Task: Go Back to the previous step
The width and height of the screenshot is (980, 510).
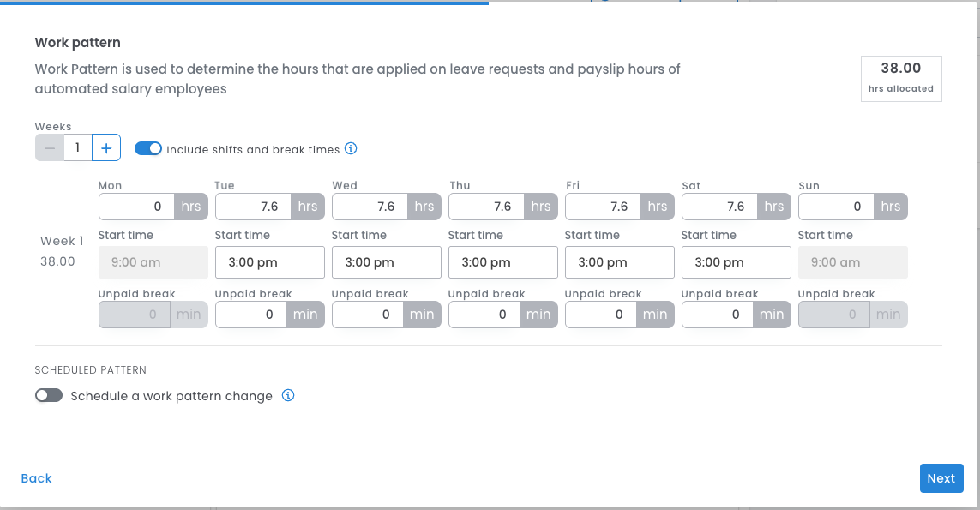Action: point(36,478)
